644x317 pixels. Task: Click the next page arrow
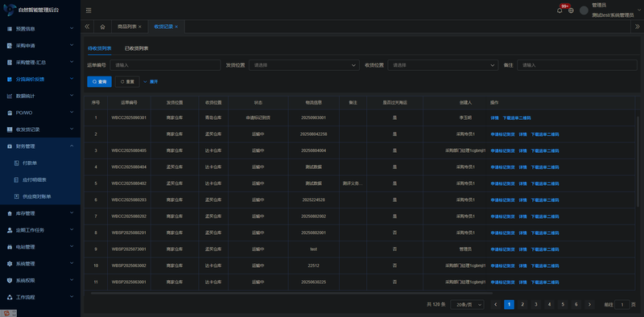pos(590,304)
